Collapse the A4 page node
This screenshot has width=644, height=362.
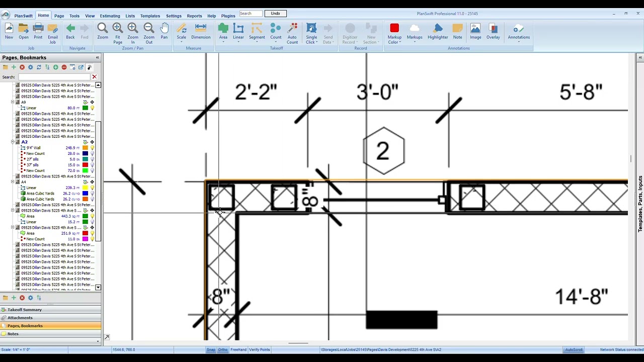tap(13, 182)
